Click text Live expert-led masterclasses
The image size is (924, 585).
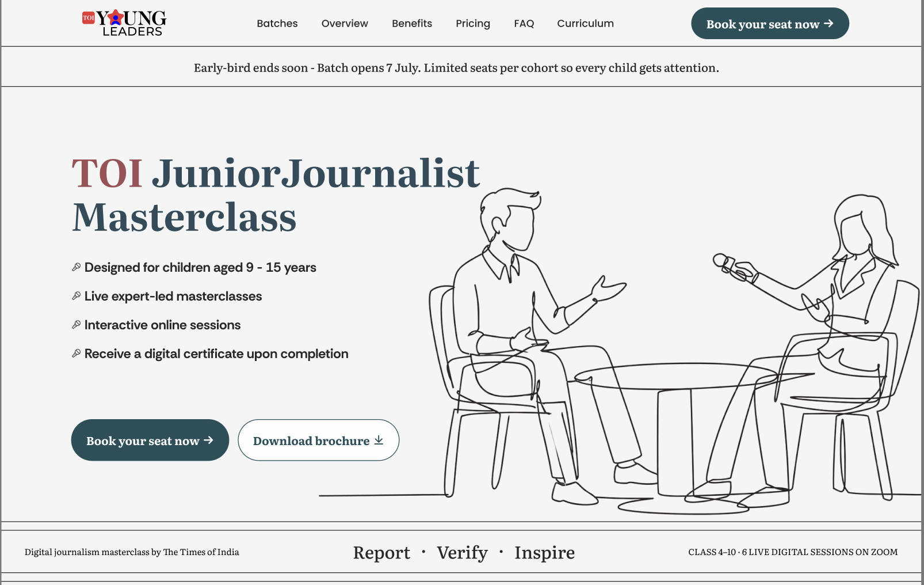(173, 296)
